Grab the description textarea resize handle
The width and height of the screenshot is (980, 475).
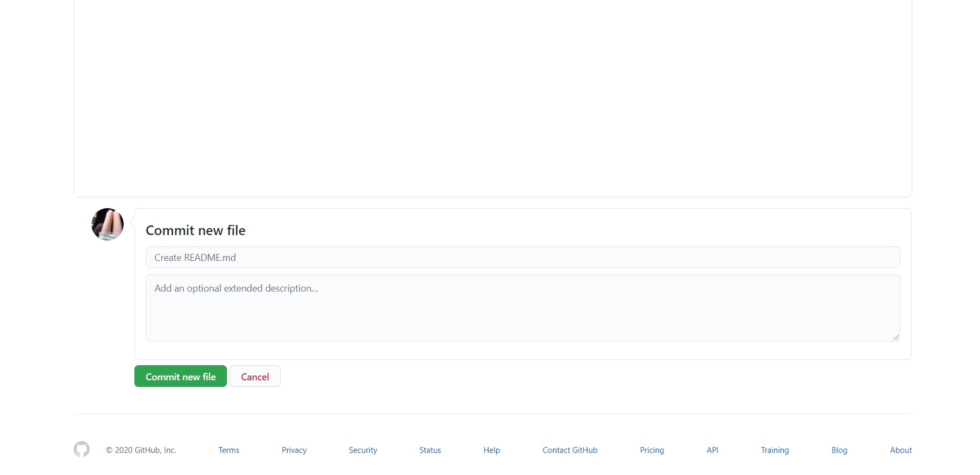896,337
